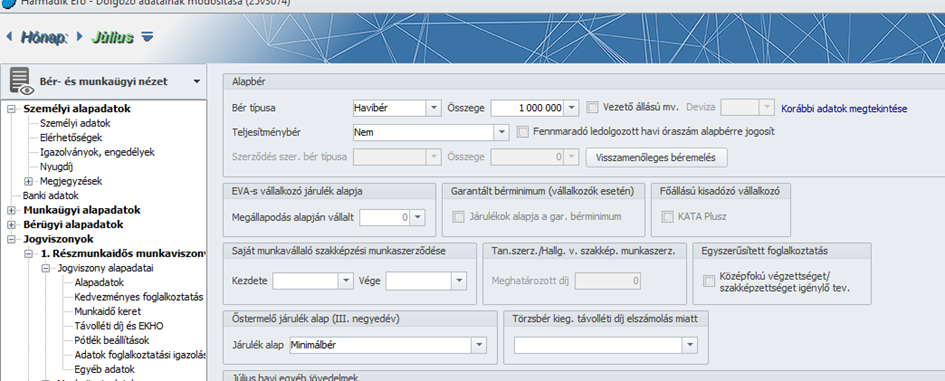Open Bér- és munkaügyi nézet dropdown arrow
This screenshot has width=945, height=381.
(x=196, y=81)
